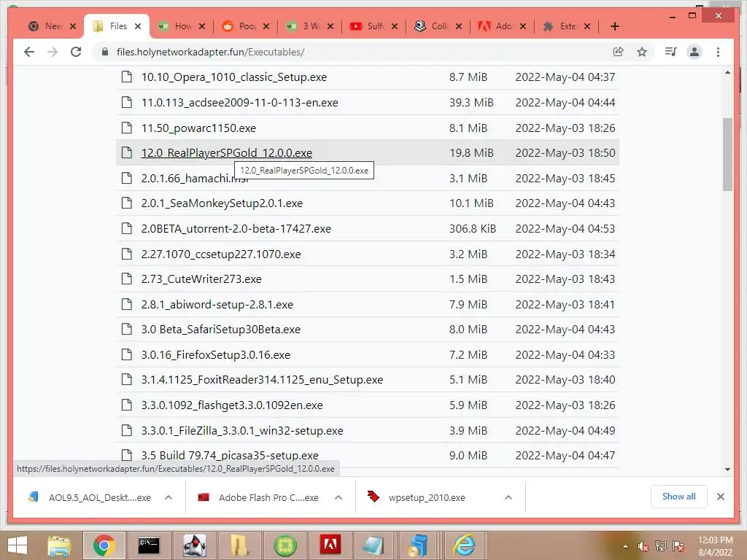Switch to the Reddit 'Poo' tab
Screen dimensions: 747x560
tap(247, 26)
